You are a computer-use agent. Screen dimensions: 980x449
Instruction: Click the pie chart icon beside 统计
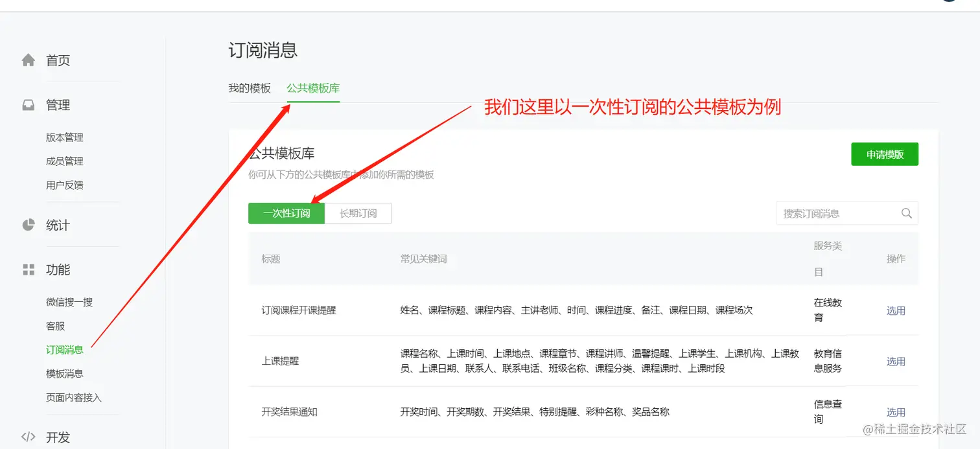click(x=29, y=225)
